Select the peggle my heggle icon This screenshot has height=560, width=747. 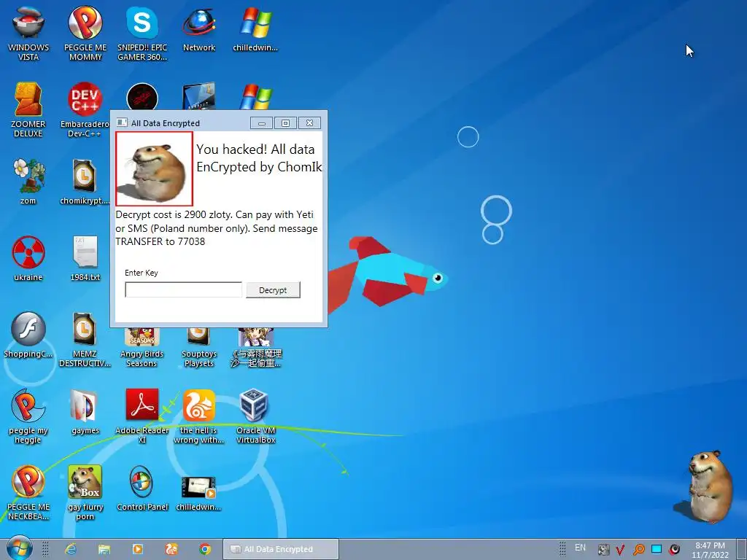[28, 416]
